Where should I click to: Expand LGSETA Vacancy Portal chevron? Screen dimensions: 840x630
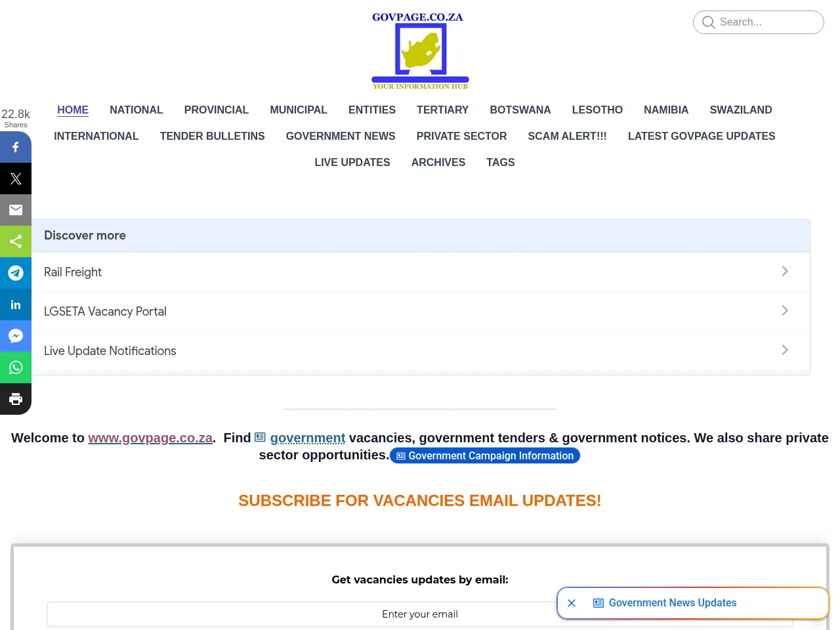[785, 310]
